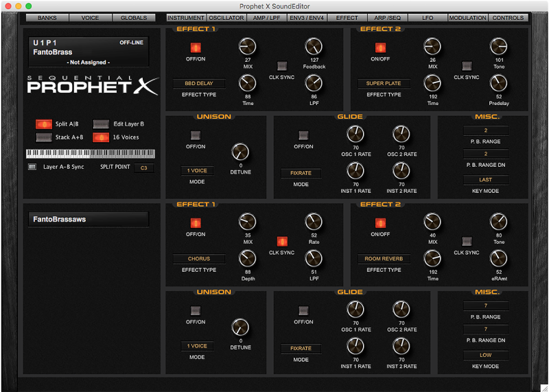Click the LPF knob of BBD Delay effect

point(313,83)
